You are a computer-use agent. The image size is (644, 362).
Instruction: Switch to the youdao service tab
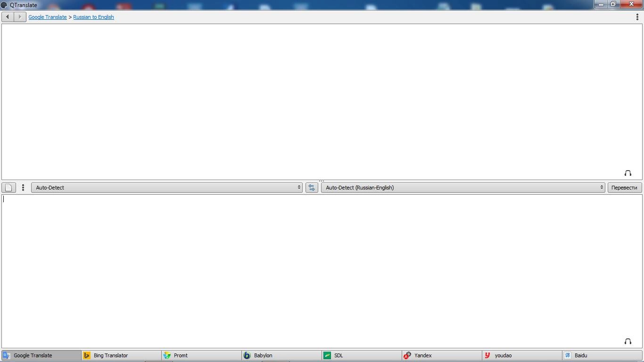[x=522, y=355]
